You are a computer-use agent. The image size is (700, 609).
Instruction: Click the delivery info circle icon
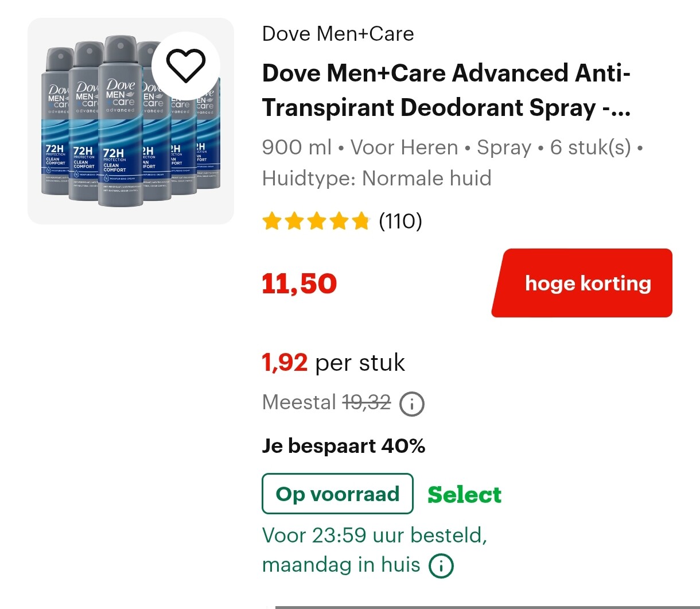(440, 565)
